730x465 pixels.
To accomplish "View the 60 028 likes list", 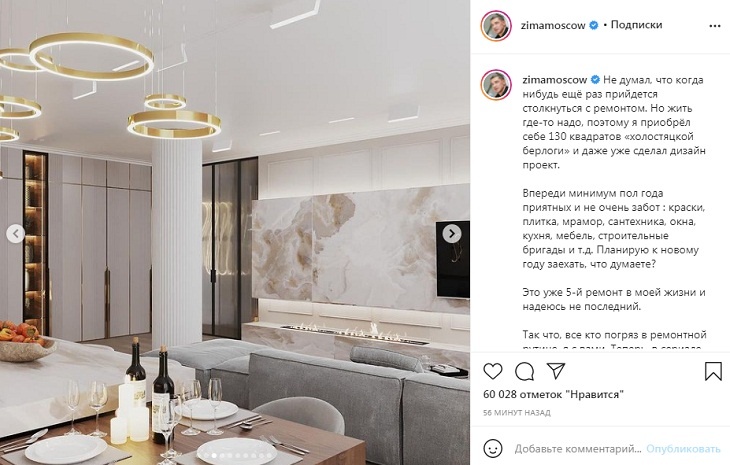I will click(x=553, y=394).
